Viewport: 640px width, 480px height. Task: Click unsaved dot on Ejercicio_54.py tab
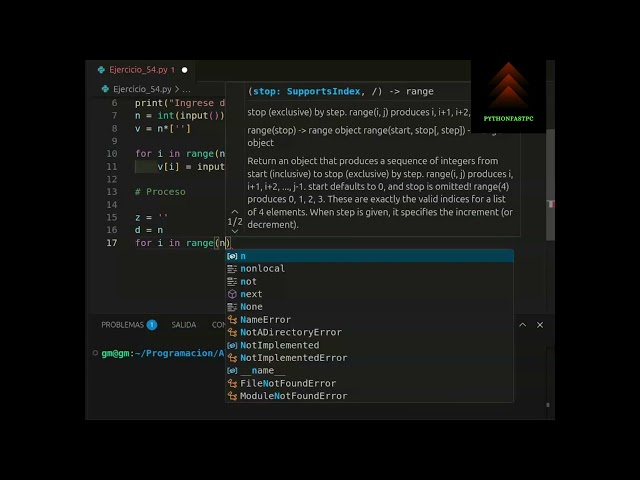pyautogui.click(x=184, y=70)
